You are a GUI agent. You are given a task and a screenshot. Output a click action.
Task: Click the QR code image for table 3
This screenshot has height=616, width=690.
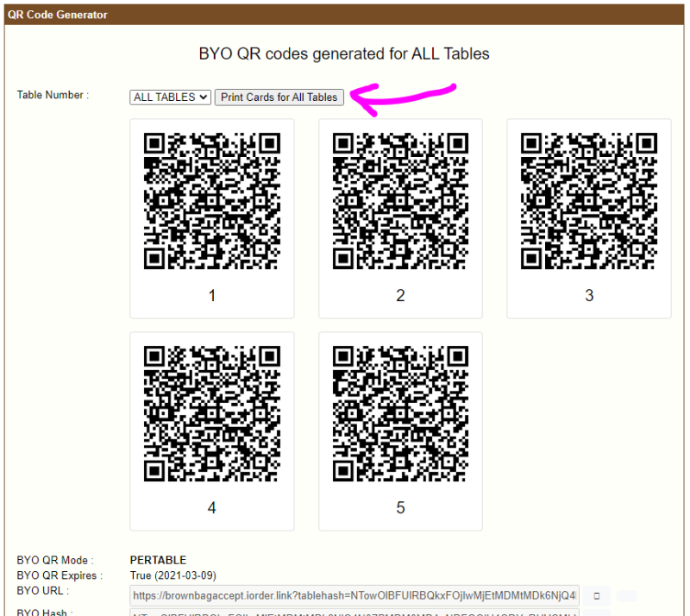589,202
